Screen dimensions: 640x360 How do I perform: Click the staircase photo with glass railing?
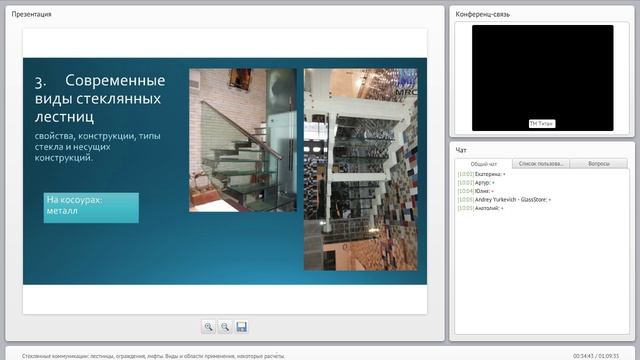[243, 140]
